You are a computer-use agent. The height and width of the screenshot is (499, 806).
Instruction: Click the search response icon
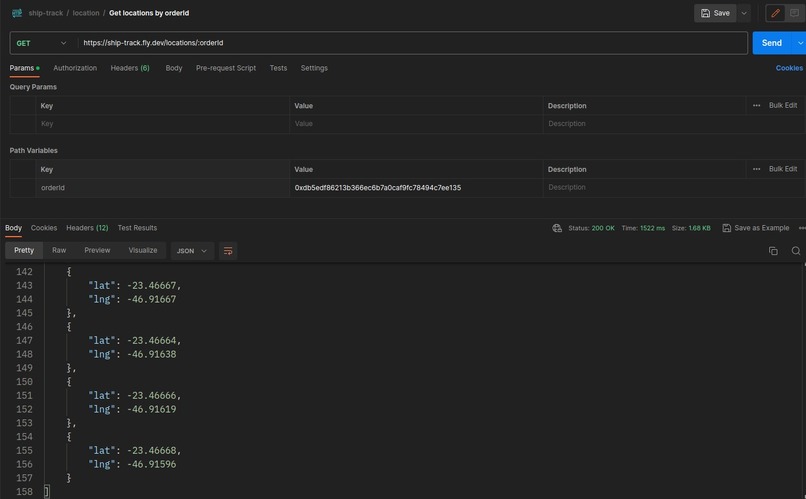[796, 251]
